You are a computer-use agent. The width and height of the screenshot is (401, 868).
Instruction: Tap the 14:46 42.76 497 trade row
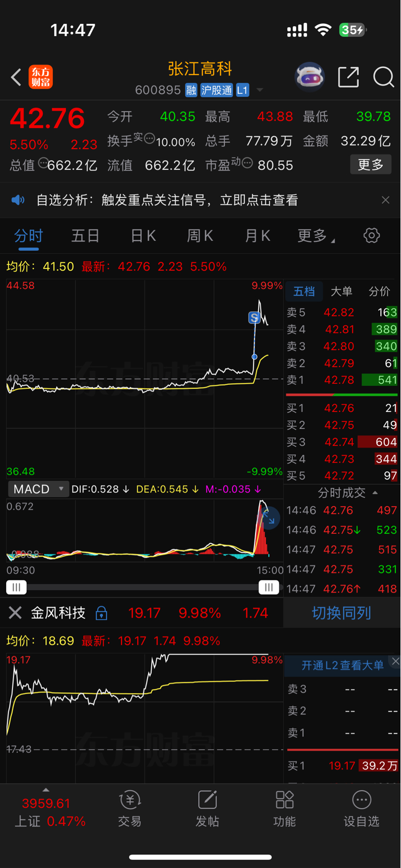pos(342,510)
